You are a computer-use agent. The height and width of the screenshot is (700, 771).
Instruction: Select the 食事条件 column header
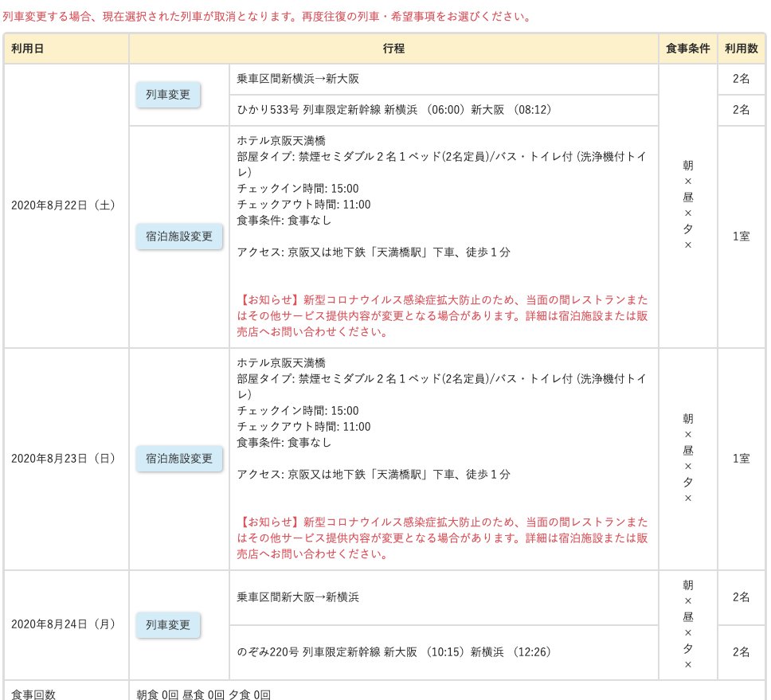tap(688, 48)
